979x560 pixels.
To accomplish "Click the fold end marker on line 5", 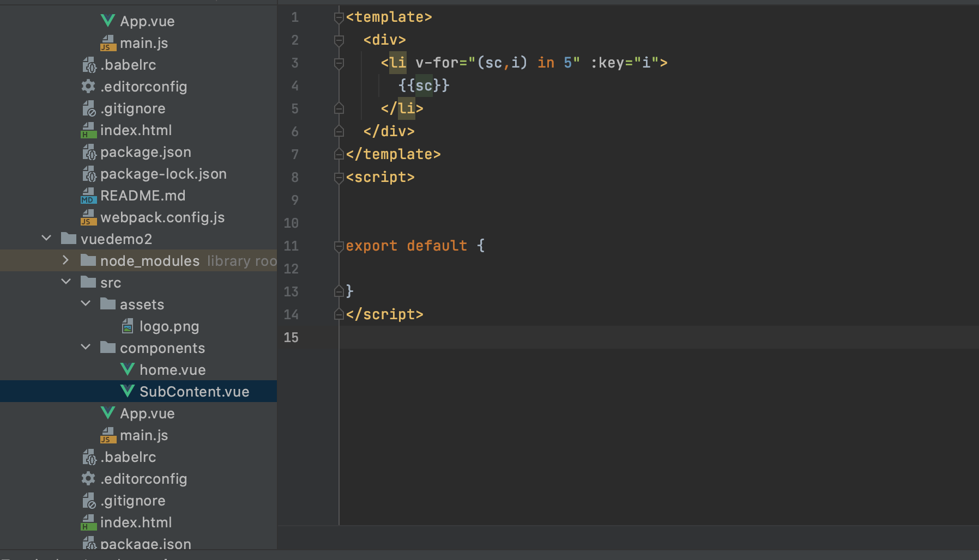I will [x=339, y=108].
